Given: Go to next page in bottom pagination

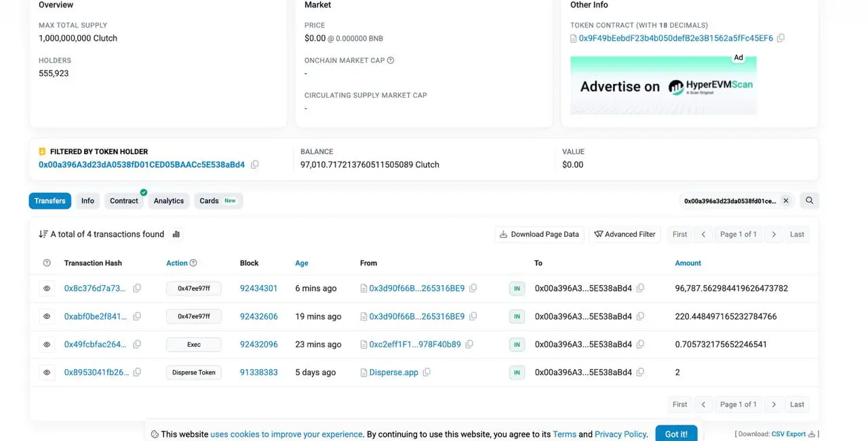Looking at the screenshot, I should coord(774,404).
